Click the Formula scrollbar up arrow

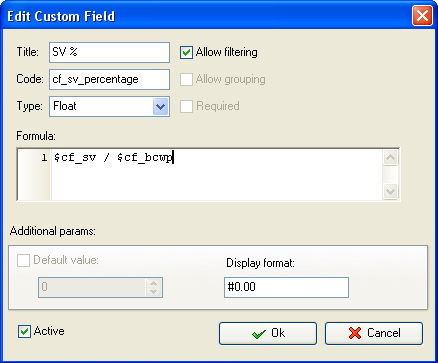[390, 157]
